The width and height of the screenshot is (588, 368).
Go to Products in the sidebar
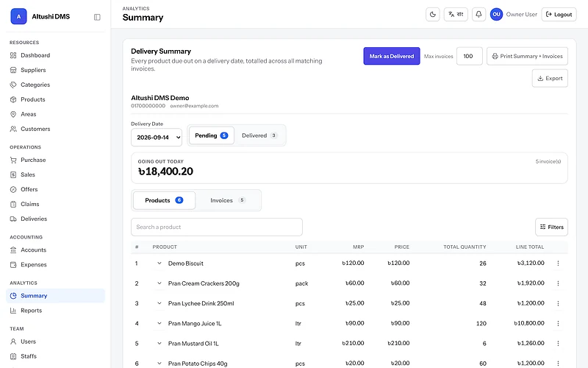click(56, 99)
